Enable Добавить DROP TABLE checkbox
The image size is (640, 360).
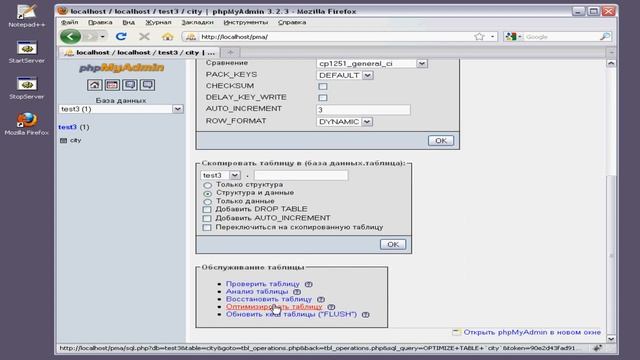pos(207,209)
